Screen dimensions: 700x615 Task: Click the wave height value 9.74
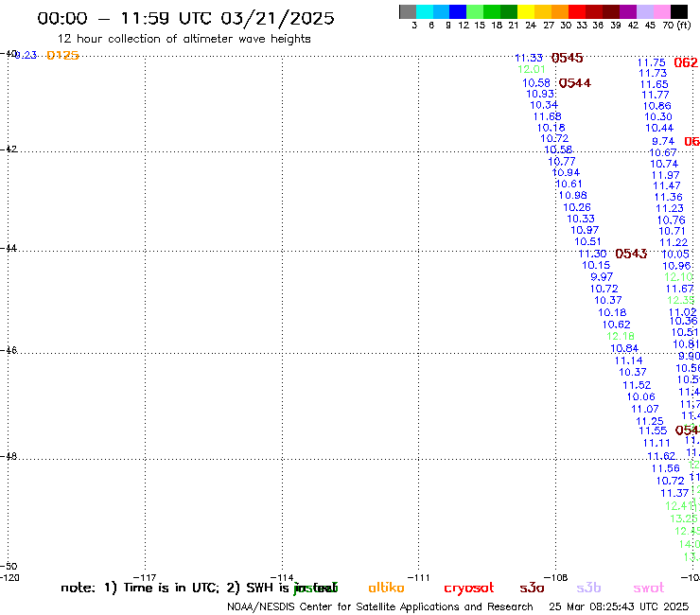coord(663,141)
